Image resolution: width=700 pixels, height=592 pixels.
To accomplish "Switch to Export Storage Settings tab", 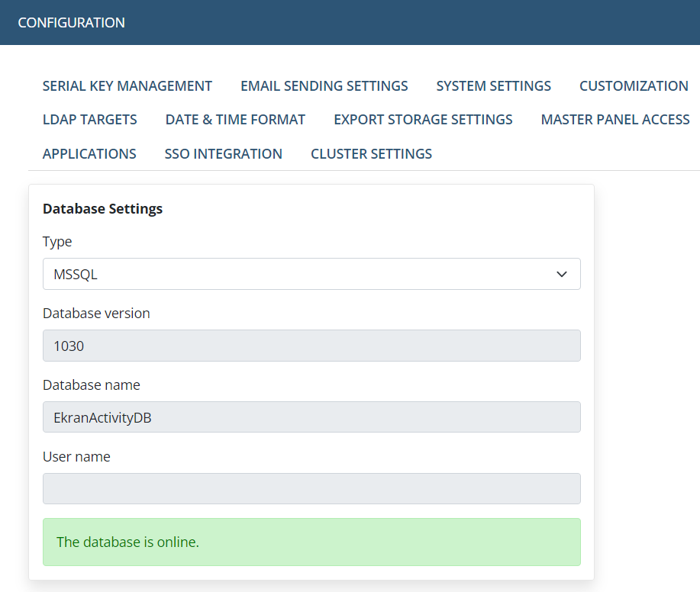I will tap(423, 120).
